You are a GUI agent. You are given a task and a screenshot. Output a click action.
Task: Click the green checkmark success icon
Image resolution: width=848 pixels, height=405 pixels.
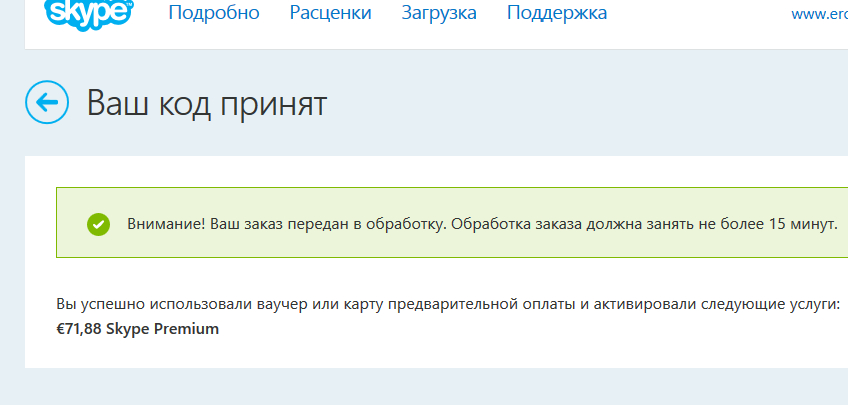coord(98,224)
